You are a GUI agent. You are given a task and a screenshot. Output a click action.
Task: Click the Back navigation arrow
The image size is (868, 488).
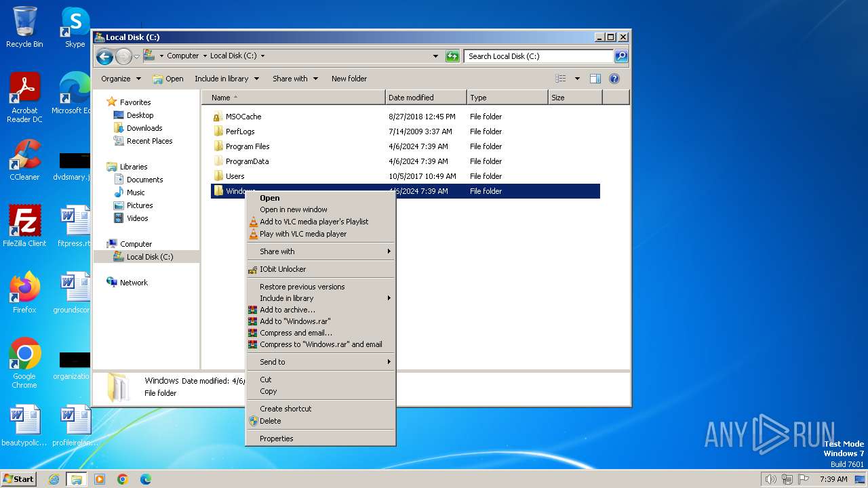point(104,56)
